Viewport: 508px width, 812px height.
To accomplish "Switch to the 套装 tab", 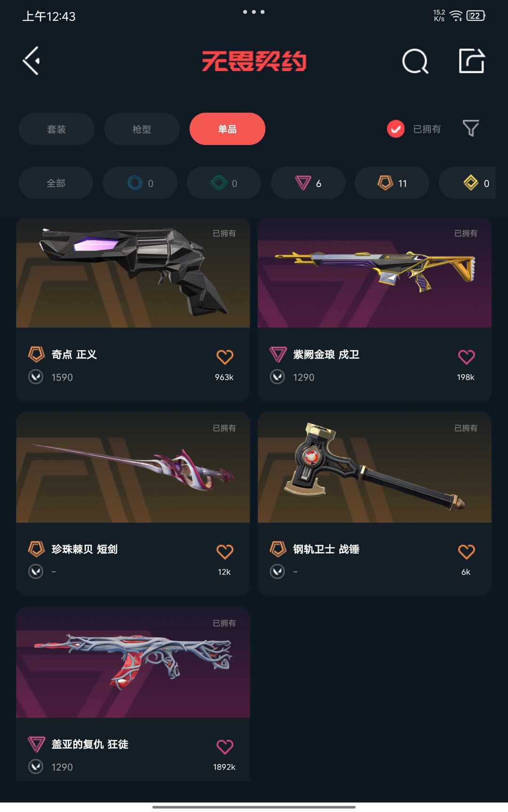I will pos(56,129).
